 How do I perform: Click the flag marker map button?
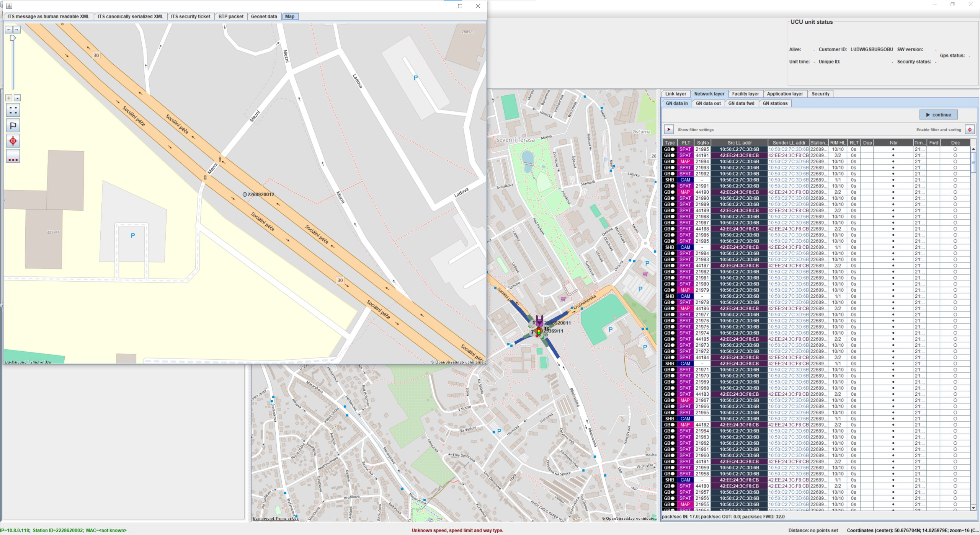(x=13, y=126)
